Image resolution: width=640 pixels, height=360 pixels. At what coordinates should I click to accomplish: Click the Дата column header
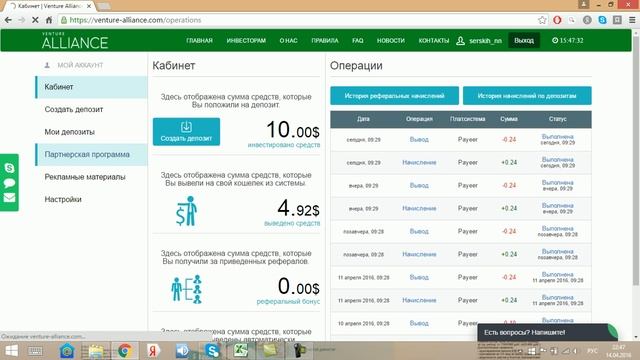363,119
